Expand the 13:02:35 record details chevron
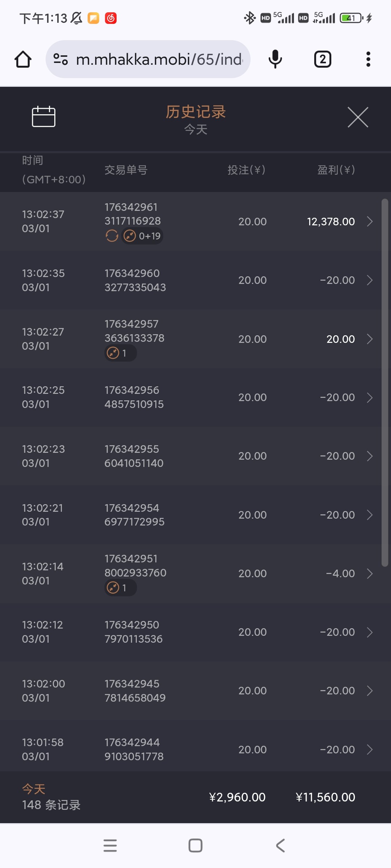Image resolution: width=391 pixels, height=868 pixels. click(x=370, y=280)
